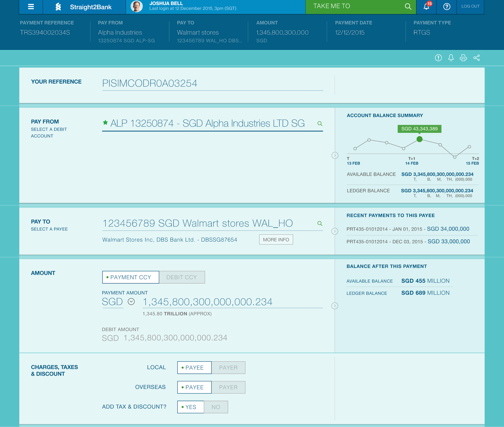Click LOG OUT in top bar

pyautogui.click(x=470, y=6)
